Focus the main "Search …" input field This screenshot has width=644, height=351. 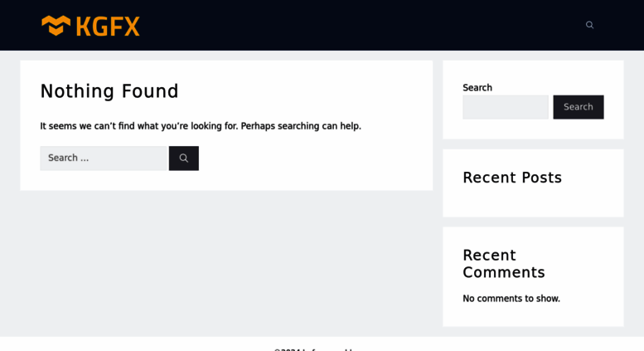point(104,158)
